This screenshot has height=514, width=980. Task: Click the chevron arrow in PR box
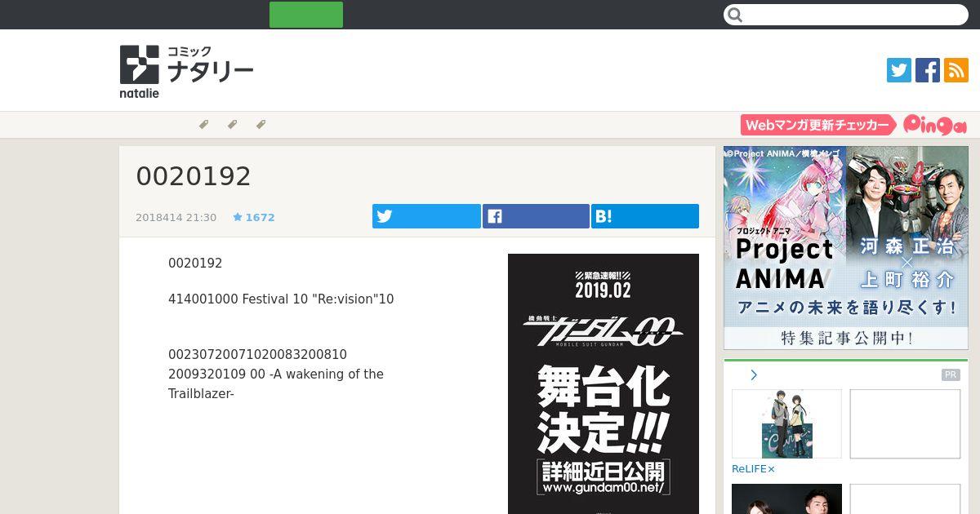[x=754, y=375]
